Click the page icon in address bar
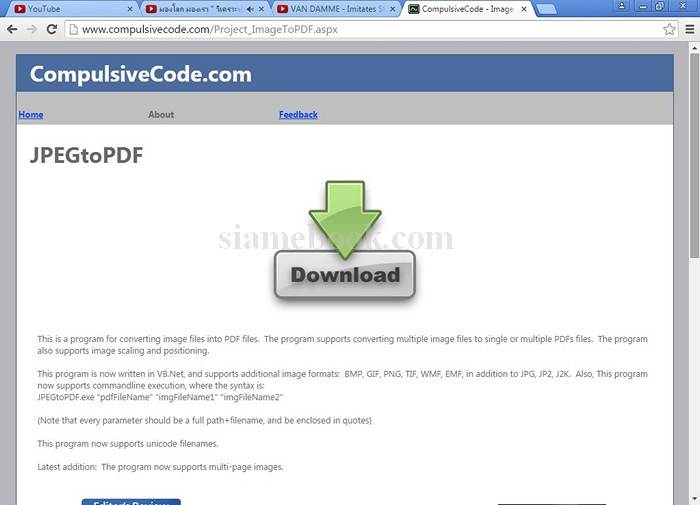Screen dimensions: 700x505 74,29
